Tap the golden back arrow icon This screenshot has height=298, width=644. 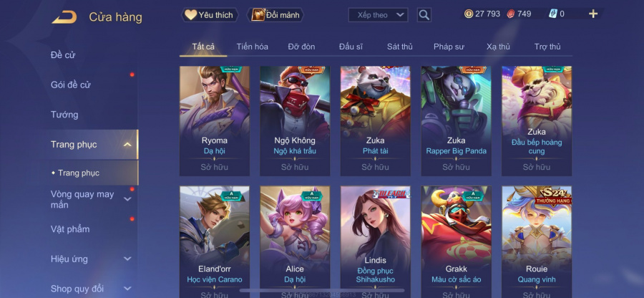click(x=64, y=17)
